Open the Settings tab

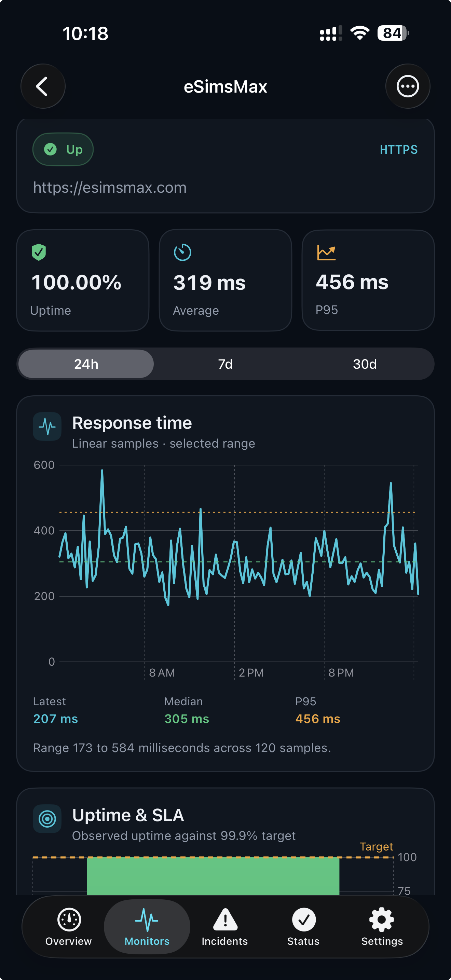[x=382, y=927]
